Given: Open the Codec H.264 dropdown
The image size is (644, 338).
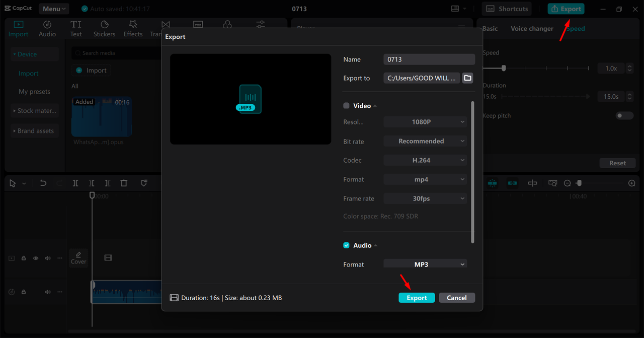Looking at the screenshot, I should coord(425,160).
